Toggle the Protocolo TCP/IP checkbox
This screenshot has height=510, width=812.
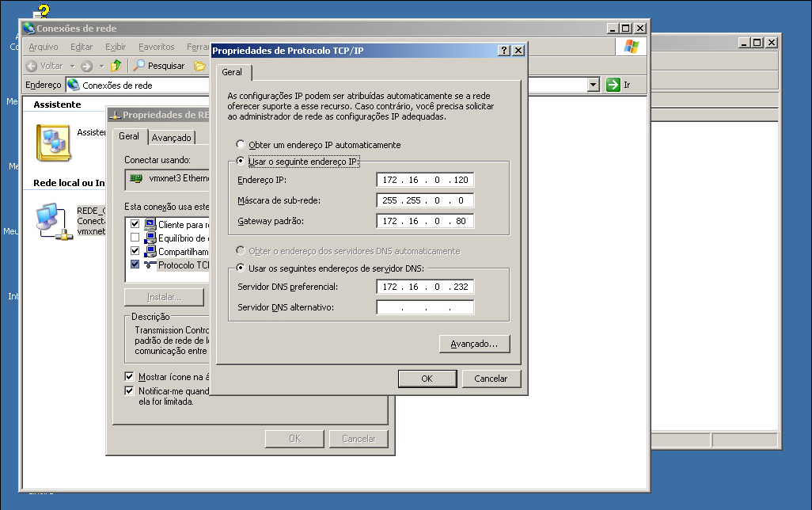pos(135,265)
